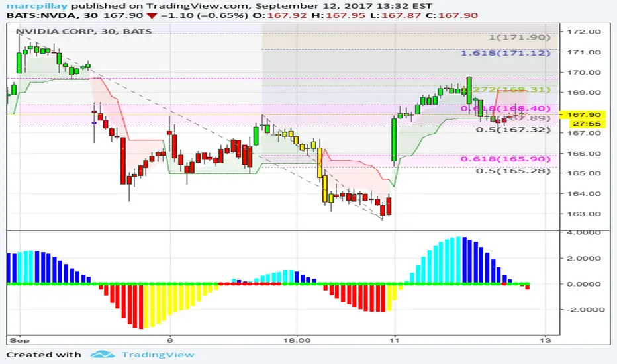Click the C:167.90 close value in header
The height and width of the screenshot is (364, 617).
pyautogui.click(x=451, y=16)
